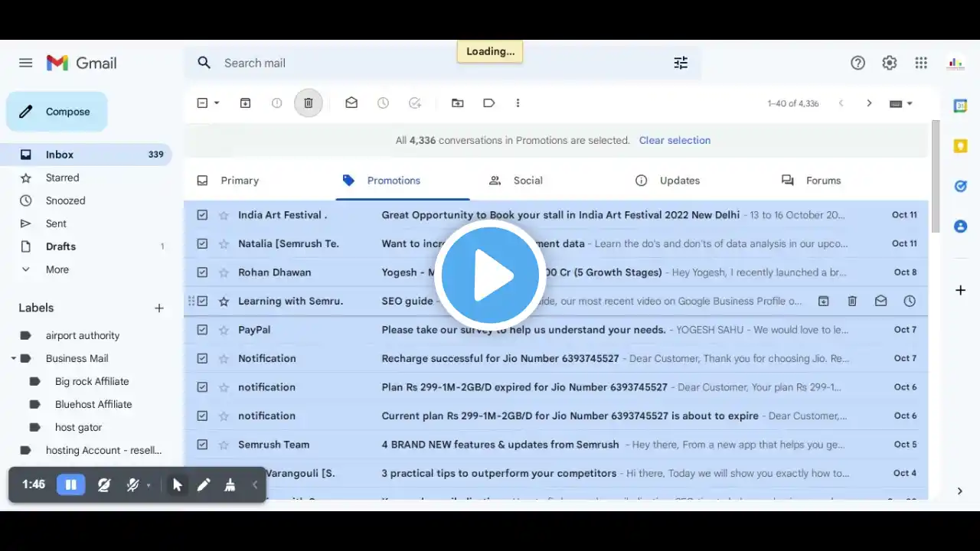Open Google Keep side panel icon
Viewport: 980px width, 551px height.
click(x=960, y=145)
